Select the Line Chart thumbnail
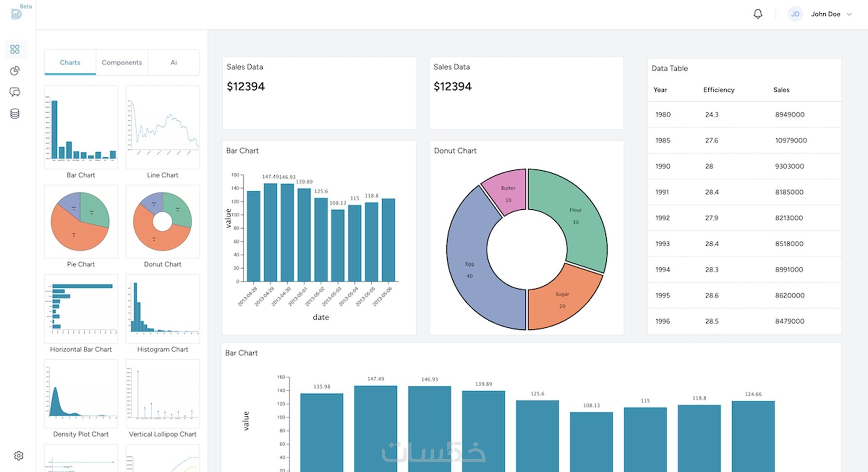Image resolution: width=868 pixels, height=472 pixels. pyautogui.click(x=162, y=127)
